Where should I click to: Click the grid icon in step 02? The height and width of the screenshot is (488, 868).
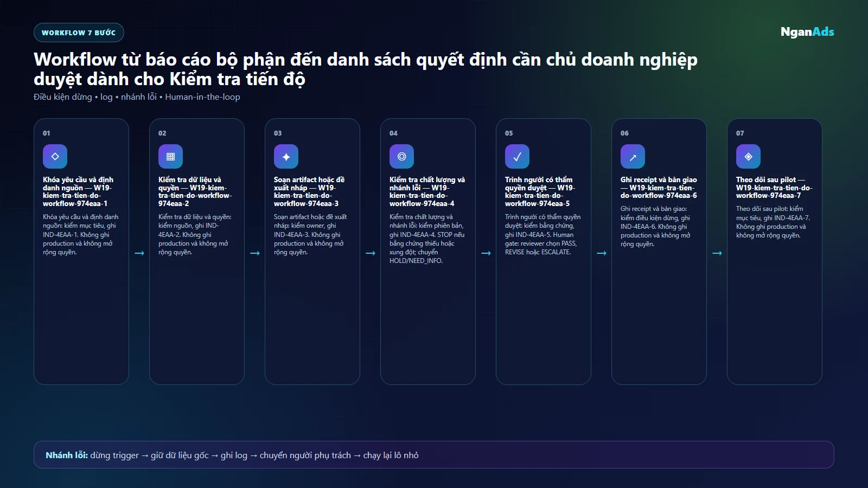point(170,156)
